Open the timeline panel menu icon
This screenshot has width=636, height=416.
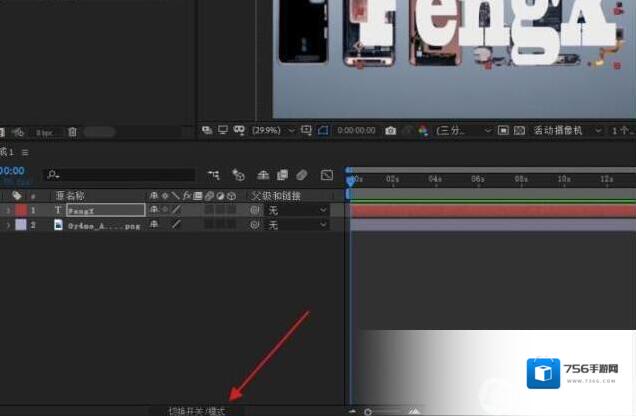(x=25, y=152)
